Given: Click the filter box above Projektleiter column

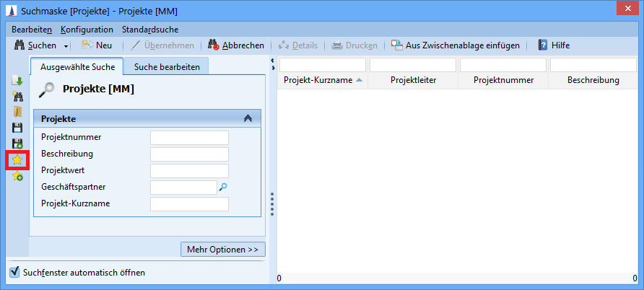Looking at the screenshot, I should (412, 65).
